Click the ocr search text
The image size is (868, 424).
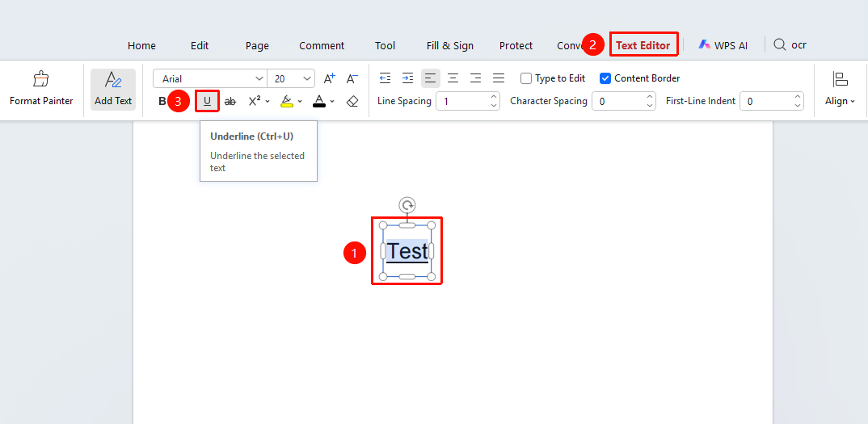coord(798,45)
